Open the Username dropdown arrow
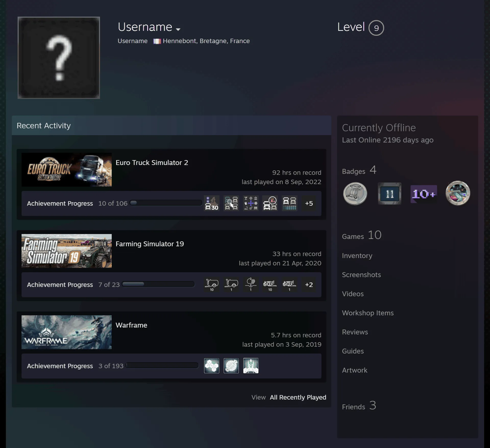Screen dimensions: 490x448 tap(178, 29)
